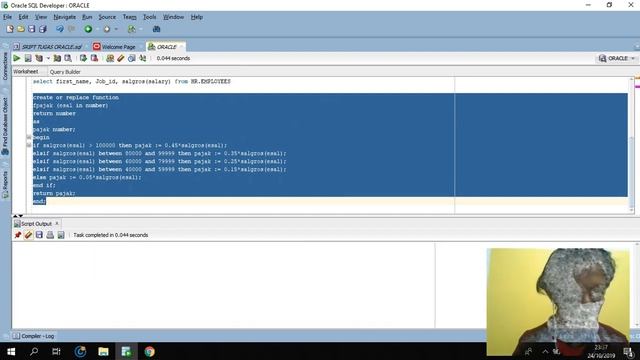Image resolution: width=640 pixels, height=360 pixels.
Task: Click the Rollback icon
Action: [x=94, y=58]
